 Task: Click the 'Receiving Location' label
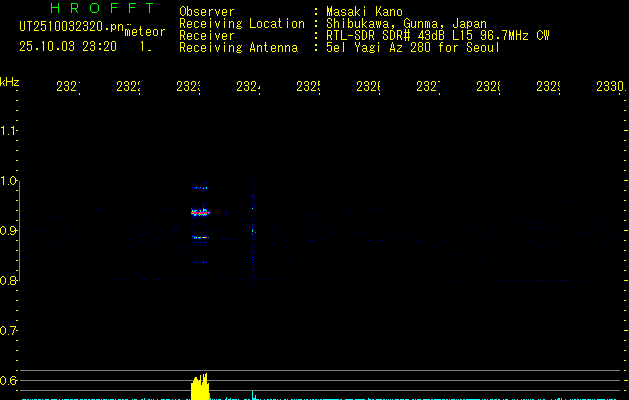(x=242, y=23)
